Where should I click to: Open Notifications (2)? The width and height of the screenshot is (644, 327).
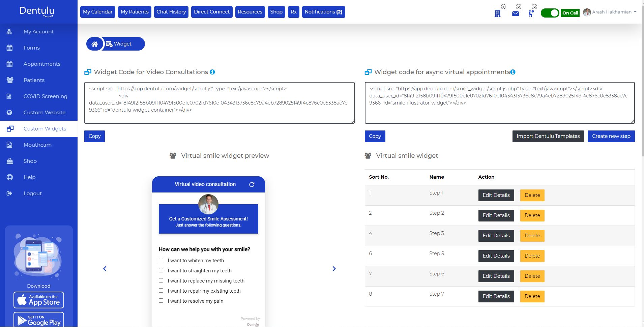point(324,12)
